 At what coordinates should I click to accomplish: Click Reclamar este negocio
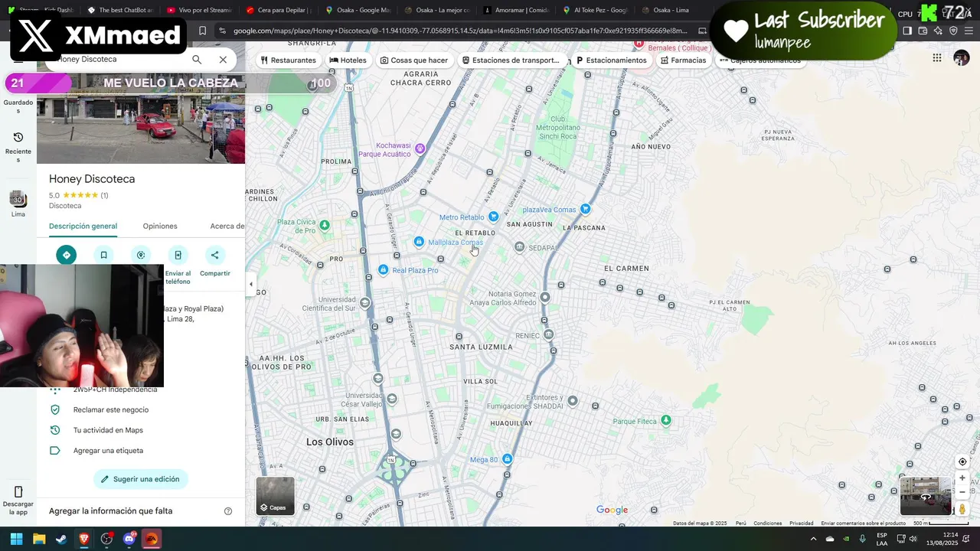click(x=111, y=410)
